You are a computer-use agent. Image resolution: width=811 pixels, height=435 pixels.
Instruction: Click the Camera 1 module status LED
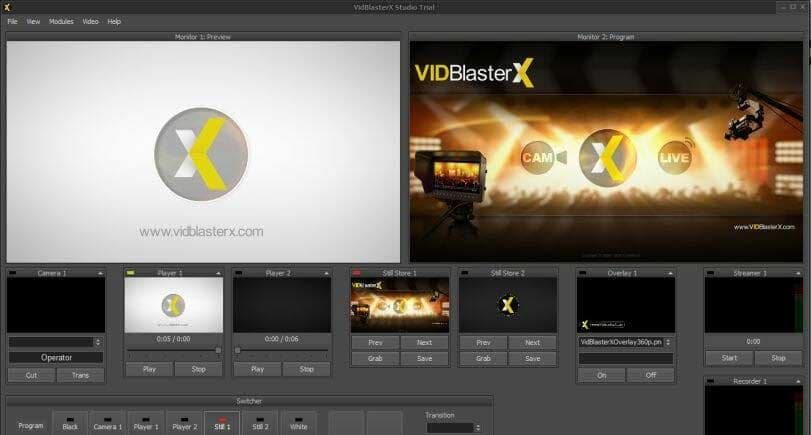coord(13,273)
